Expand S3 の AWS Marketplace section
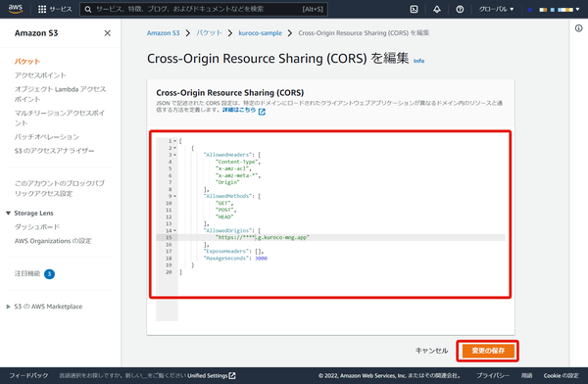The height and width of the screenshot is (384, 588). [x=8, y=307]
